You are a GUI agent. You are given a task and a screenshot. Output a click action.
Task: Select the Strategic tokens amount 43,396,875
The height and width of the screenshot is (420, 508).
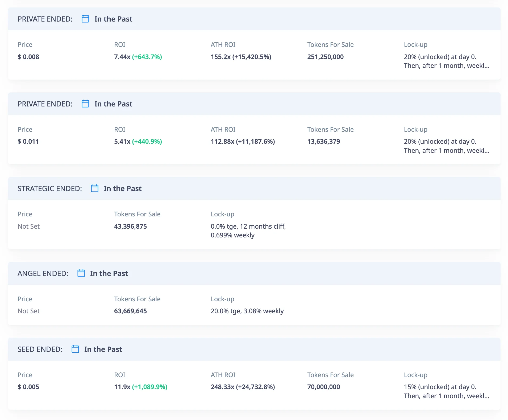130,226
